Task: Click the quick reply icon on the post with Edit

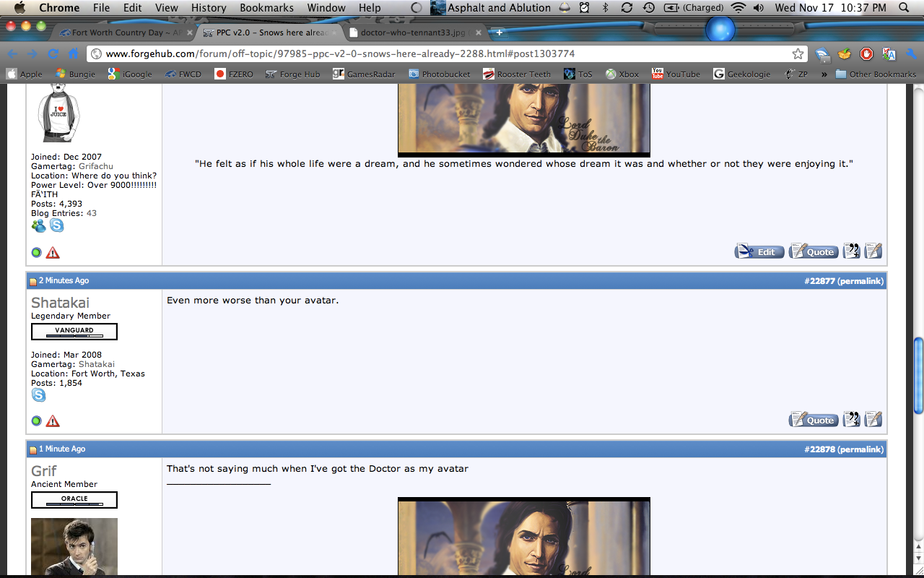Action: [873, 251]
